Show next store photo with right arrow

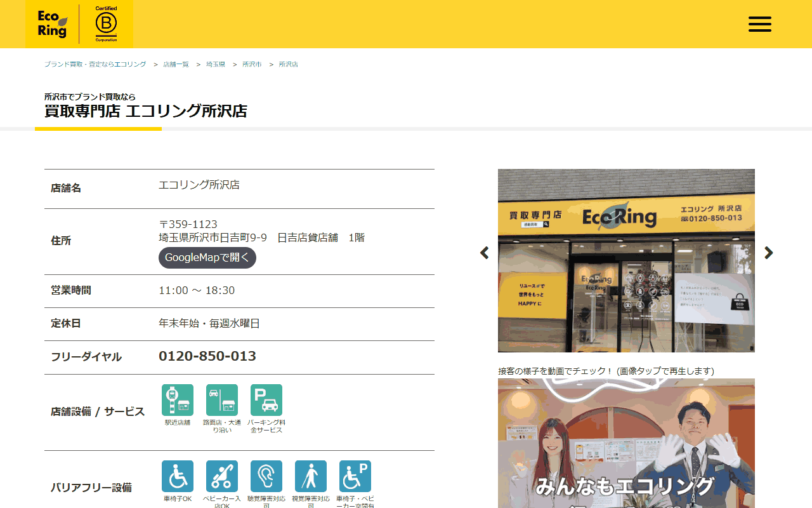769,253
